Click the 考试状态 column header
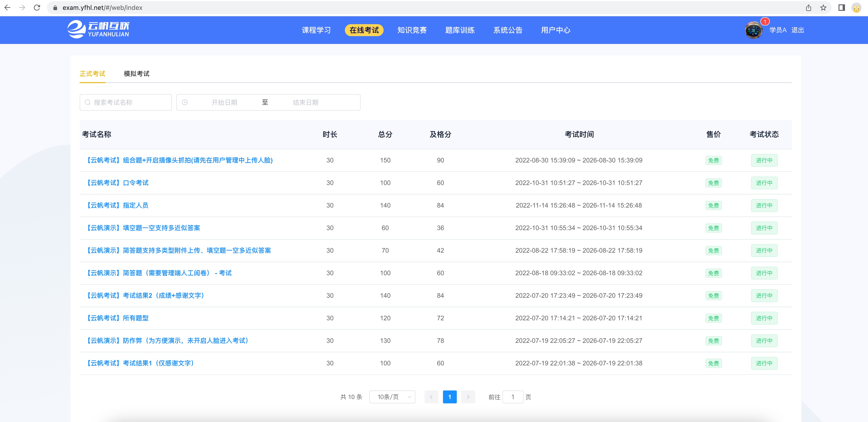Image resolution: width=868 pixels, height=422 pixels. (x=764, y=134)
